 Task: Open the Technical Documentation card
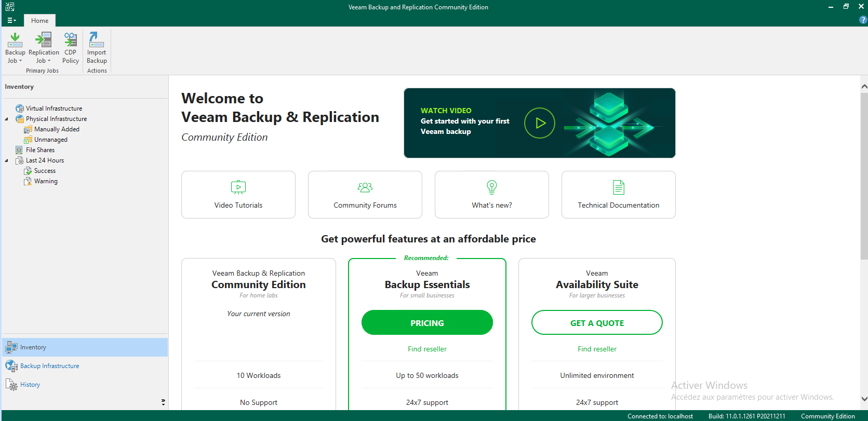pyautogui.click(x=619, y=195)
